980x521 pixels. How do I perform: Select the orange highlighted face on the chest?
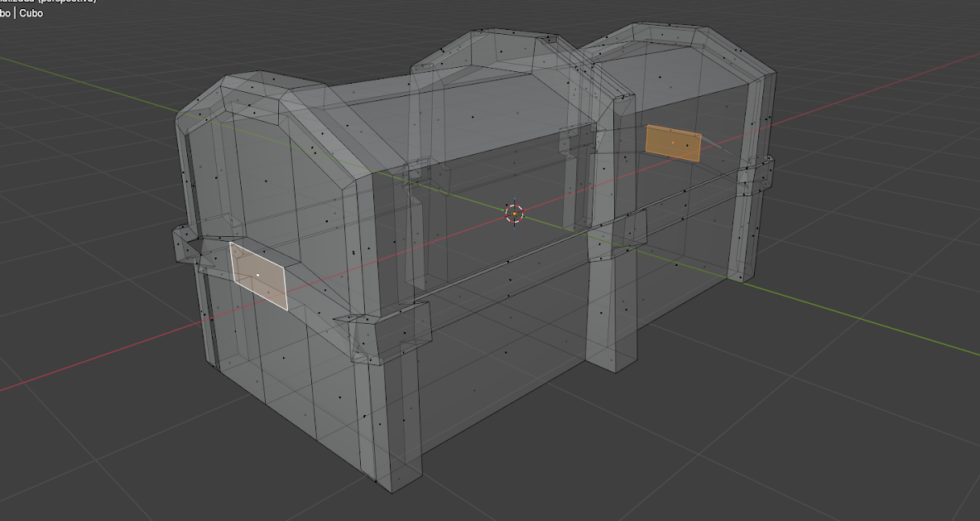[x=673, y=143]
